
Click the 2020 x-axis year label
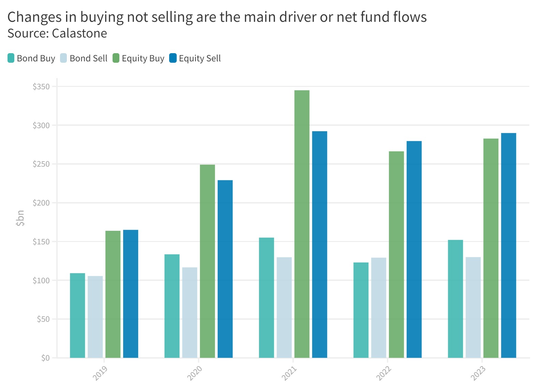coord(195,373)
